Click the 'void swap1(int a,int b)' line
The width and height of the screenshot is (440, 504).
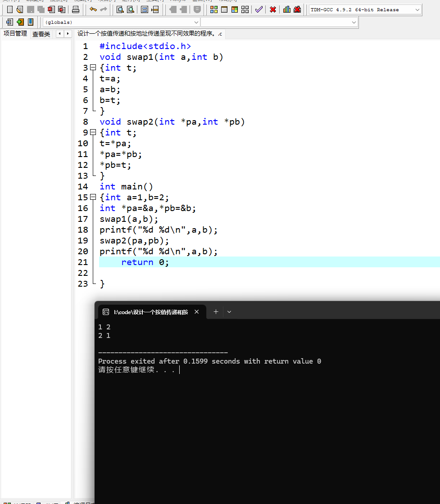point(161,57)
